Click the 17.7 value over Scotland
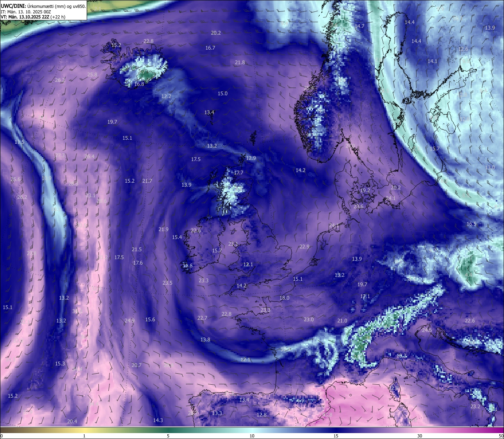 pyautogui.click(x=239, y=172)
